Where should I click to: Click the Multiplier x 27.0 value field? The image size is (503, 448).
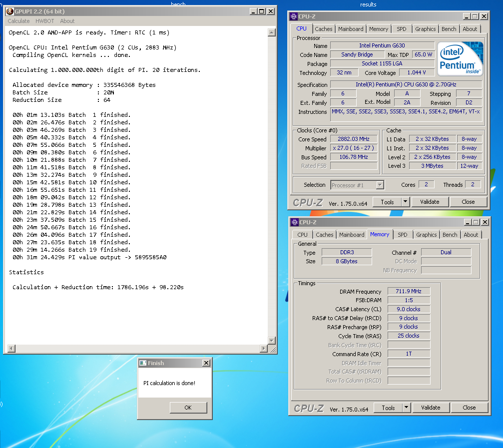(354, 148)
